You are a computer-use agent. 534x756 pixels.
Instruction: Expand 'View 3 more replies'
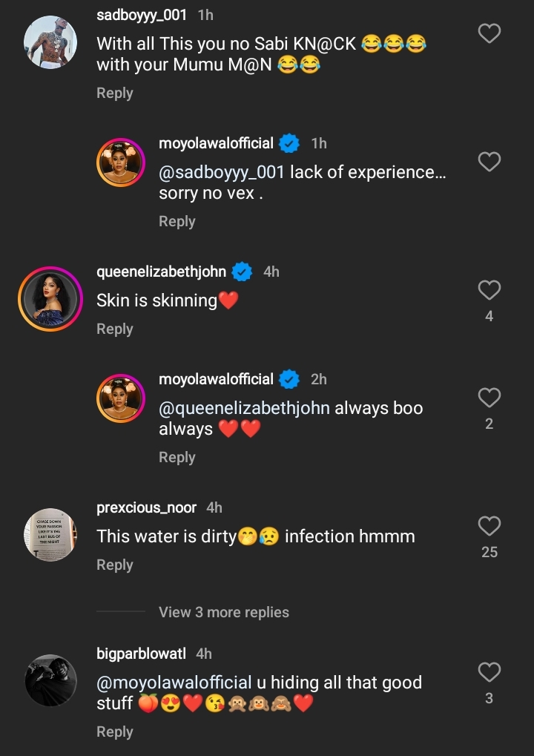coord(223,612)
